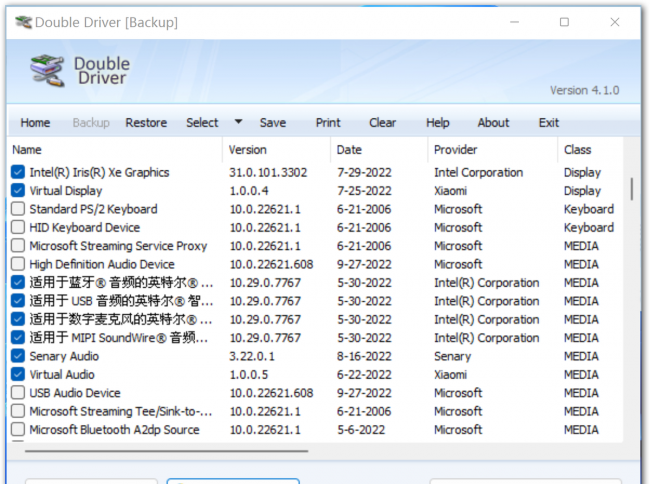Click the Double Driver logo in the banner

click(47, 70)
